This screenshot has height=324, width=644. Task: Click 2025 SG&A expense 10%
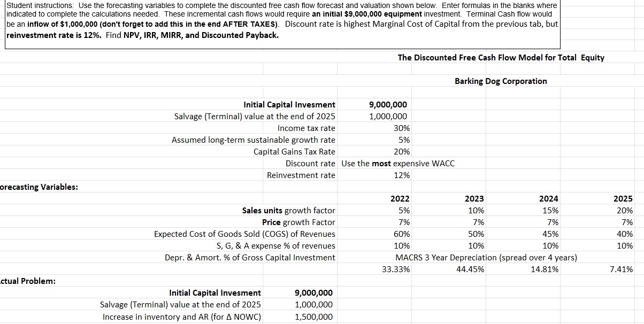click(x=624, y=245)
